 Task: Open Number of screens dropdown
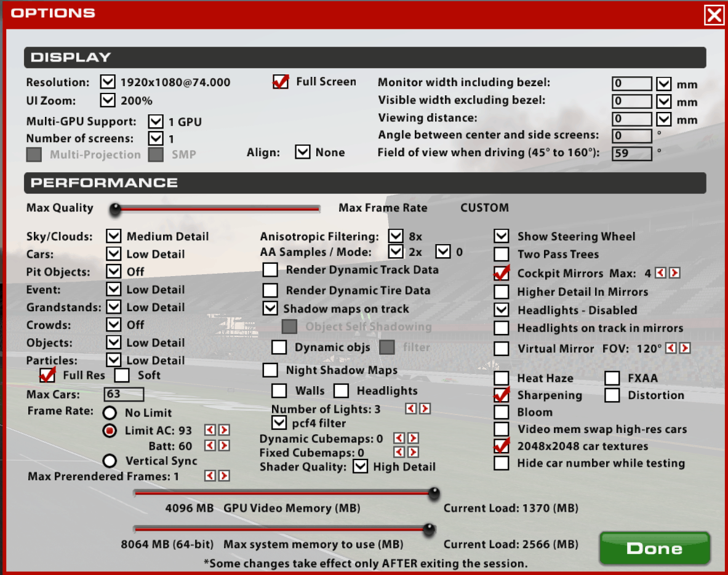click(156, 138)
